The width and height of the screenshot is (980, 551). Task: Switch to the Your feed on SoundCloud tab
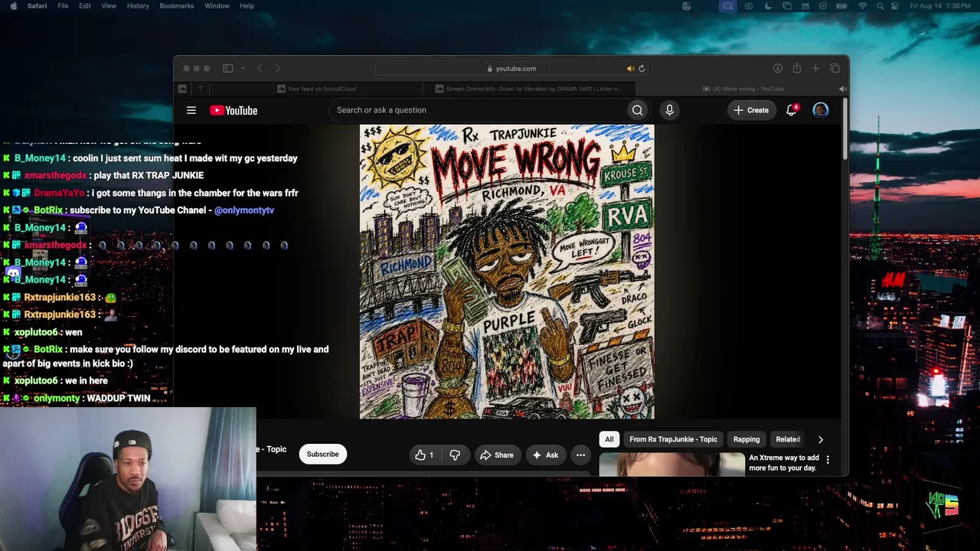point(317,89)
